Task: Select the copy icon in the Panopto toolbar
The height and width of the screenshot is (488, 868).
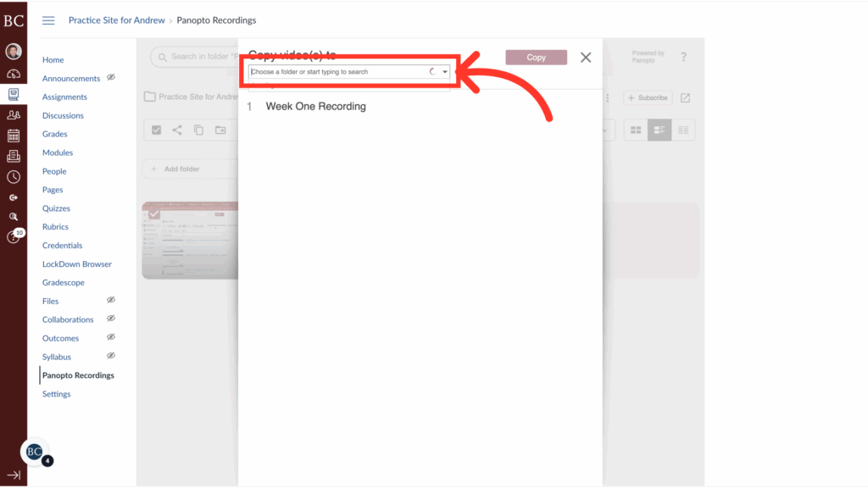Action: coord(198,129)
